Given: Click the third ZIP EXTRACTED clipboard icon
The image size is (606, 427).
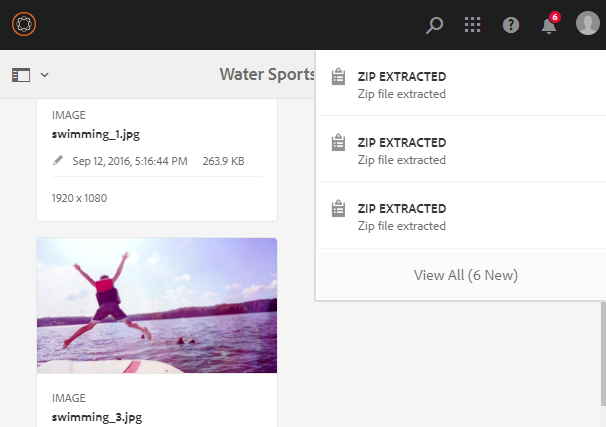Looking at the screenshot, I should (338, 209).
